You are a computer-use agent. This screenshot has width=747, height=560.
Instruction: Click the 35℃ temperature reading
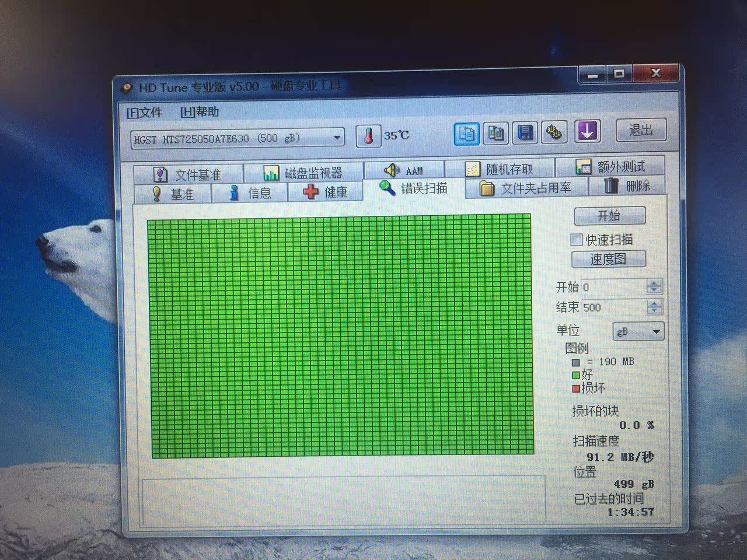click(x=397, y=135)
